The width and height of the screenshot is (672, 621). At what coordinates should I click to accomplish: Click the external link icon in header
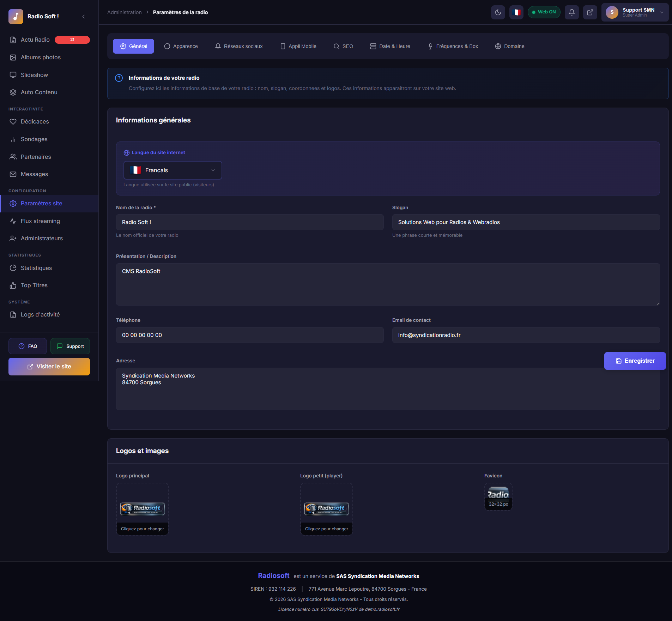590,12
